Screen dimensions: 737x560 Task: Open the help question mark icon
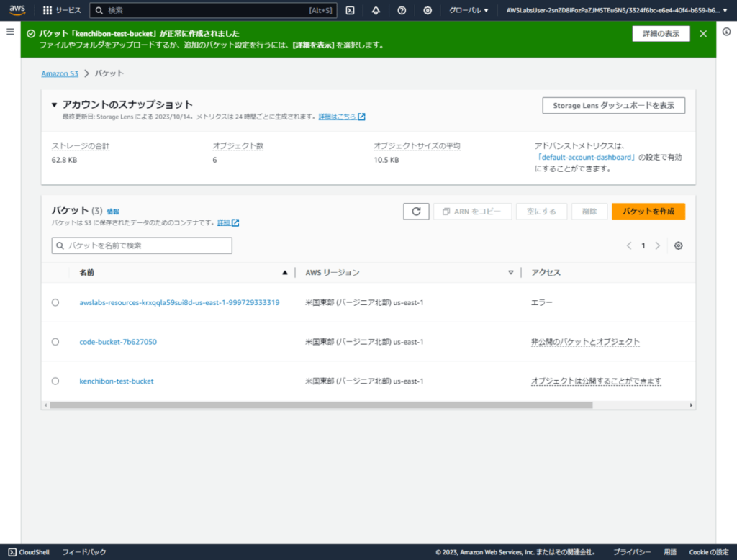pyautogui.click(x=402, y=10)
